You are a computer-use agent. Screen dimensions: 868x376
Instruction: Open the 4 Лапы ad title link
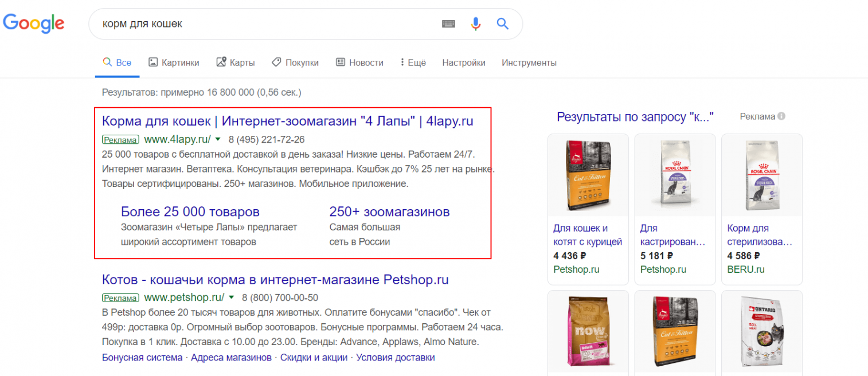click(287, 122)
